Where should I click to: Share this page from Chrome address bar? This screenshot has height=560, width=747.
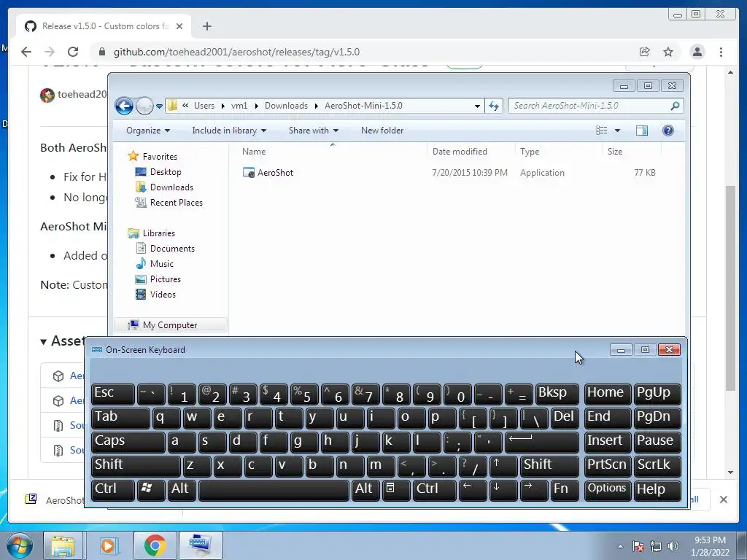point(645,52)
